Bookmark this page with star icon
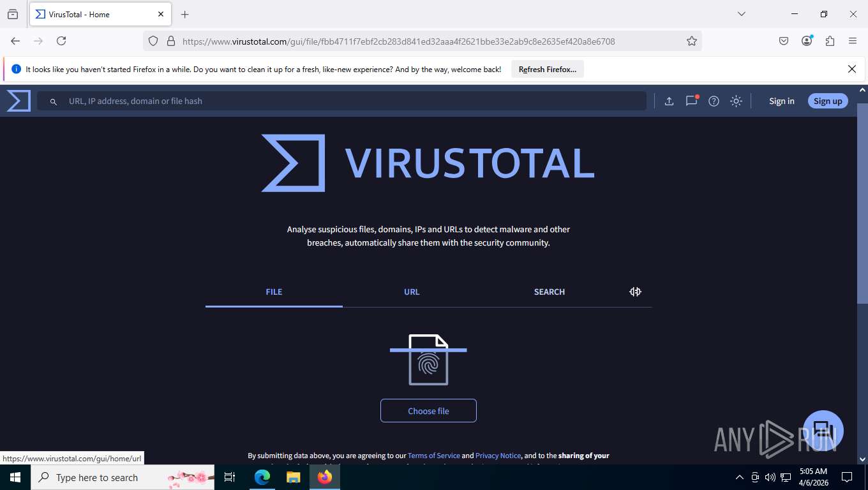 [x=692, y=41]
